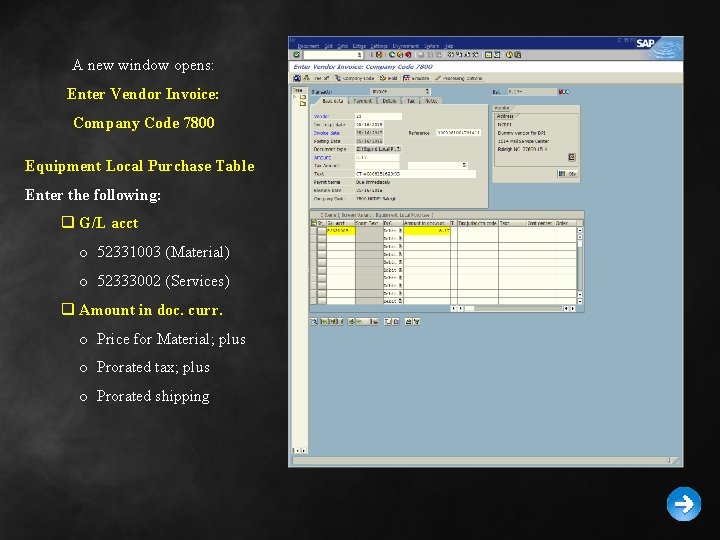
Task: Click the Tax jurisdictn code column header
Action: coord(478,223)
